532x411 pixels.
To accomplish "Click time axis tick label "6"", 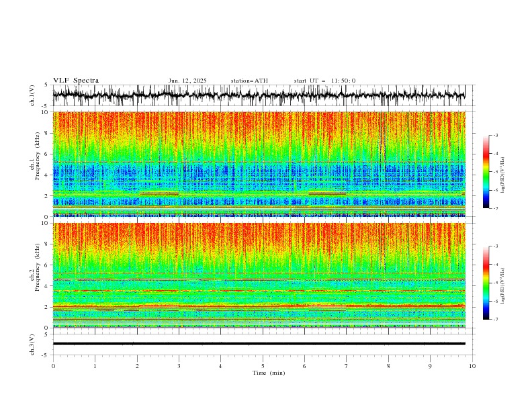I will coord(304,366).
